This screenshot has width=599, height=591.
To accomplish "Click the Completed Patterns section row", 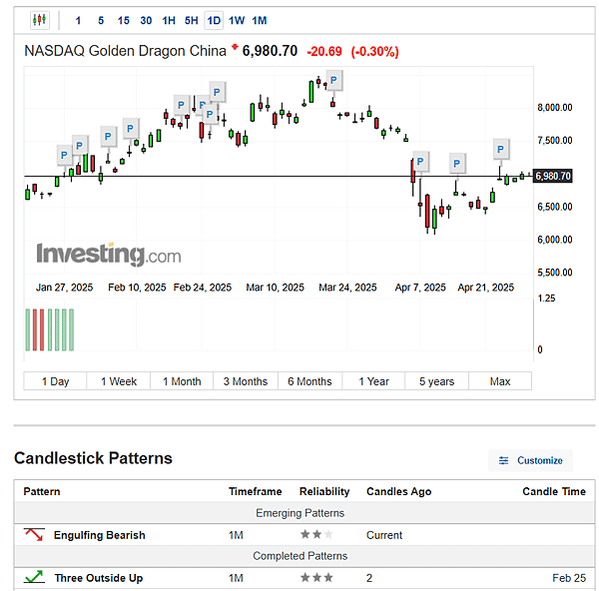I will (304, 556).
